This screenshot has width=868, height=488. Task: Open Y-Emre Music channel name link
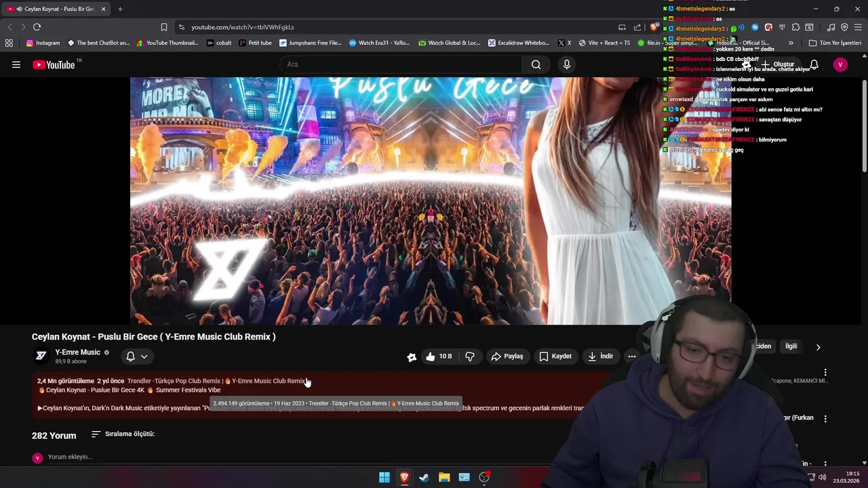[77, 352]
